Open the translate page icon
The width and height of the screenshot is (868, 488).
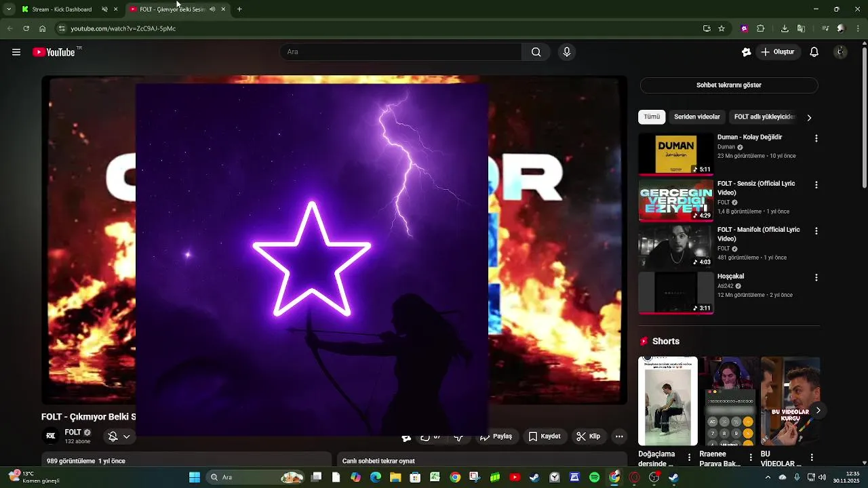[801, 28]
